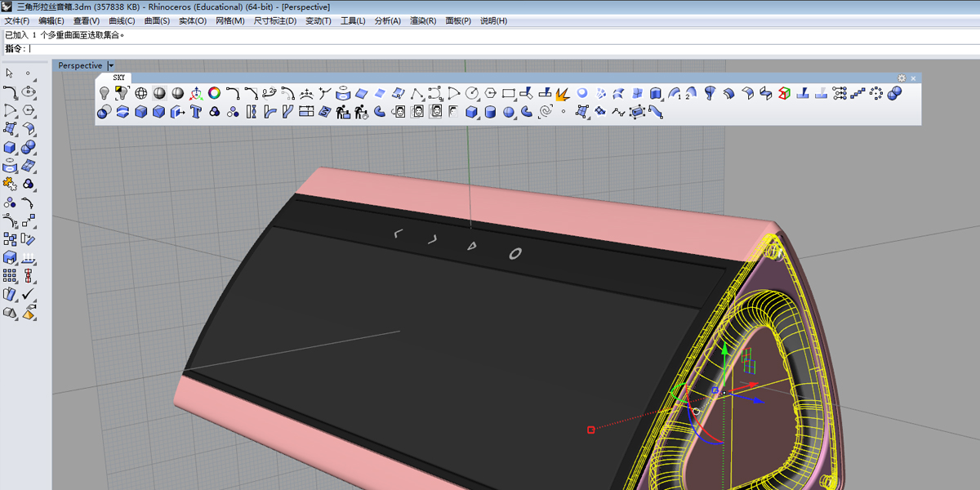Click the wireframe globe display icon
Viewport: 980px width, 490px height.
pyautogui.click(x=141, y=94)
